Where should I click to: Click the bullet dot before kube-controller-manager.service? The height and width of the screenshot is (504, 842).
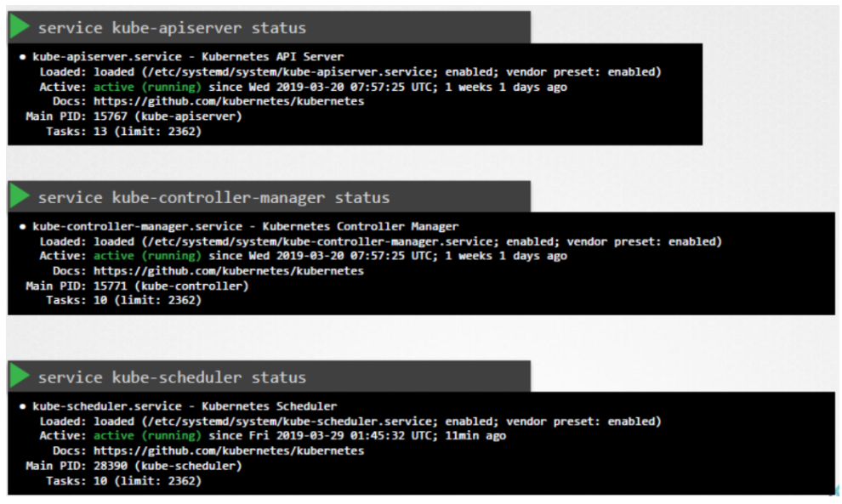22,227
